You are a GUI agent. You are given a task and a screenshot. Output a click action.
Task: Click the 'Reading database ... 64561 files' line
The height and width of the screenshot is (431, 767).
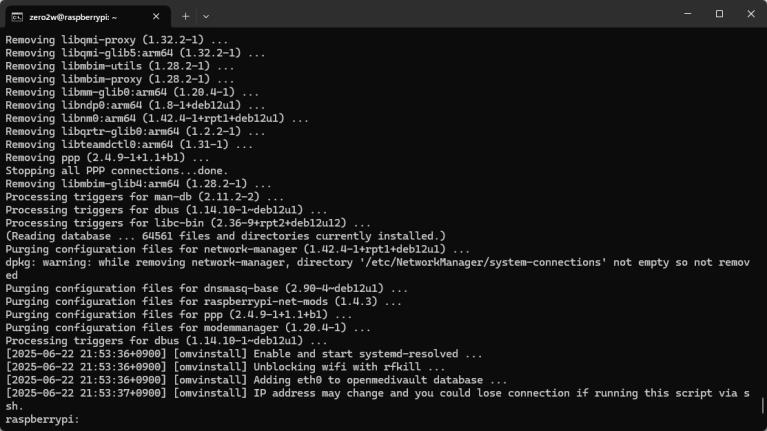(x=226, y=236)
